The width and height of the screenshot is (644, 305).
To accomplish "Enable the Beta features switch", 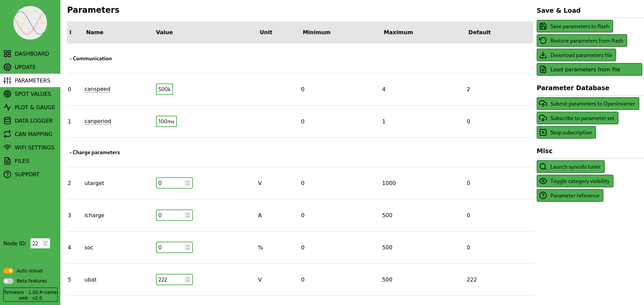I will click(x=8, y=281).
